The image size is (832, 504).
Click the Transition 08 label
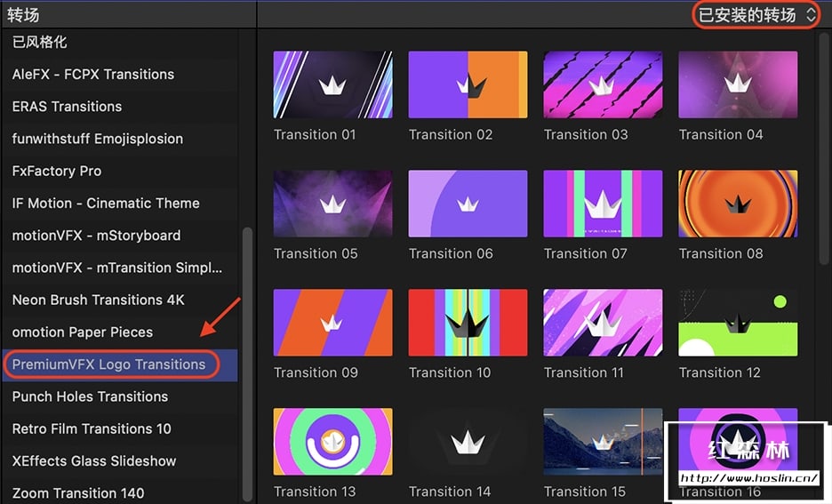721,253
